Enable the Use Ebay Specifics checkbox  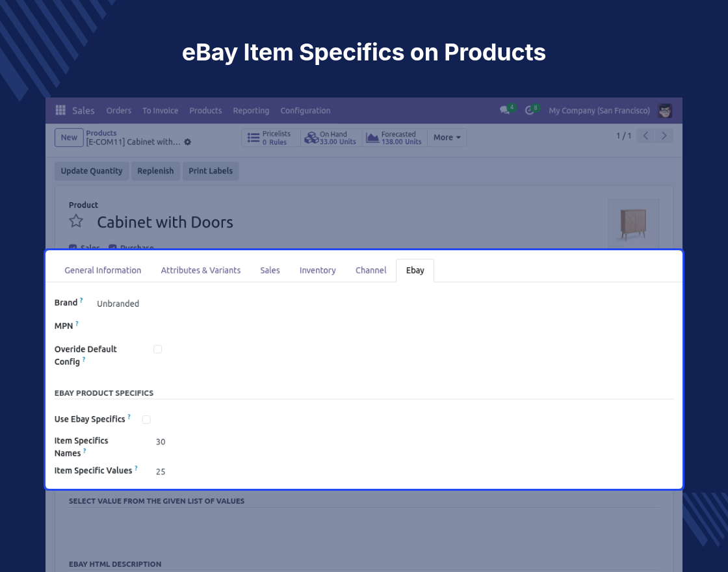pos(146,420)
